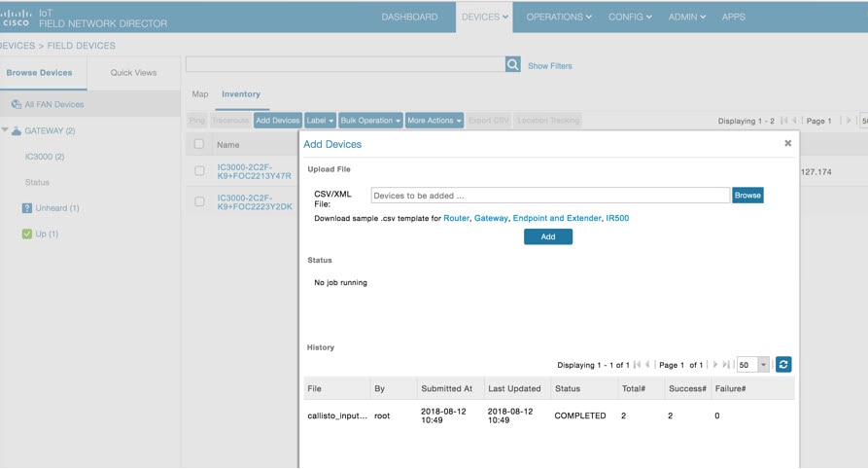This screenshot has height=469, width=868.
Task: Click the CSV/XML file input field
Action: [550, 196]
